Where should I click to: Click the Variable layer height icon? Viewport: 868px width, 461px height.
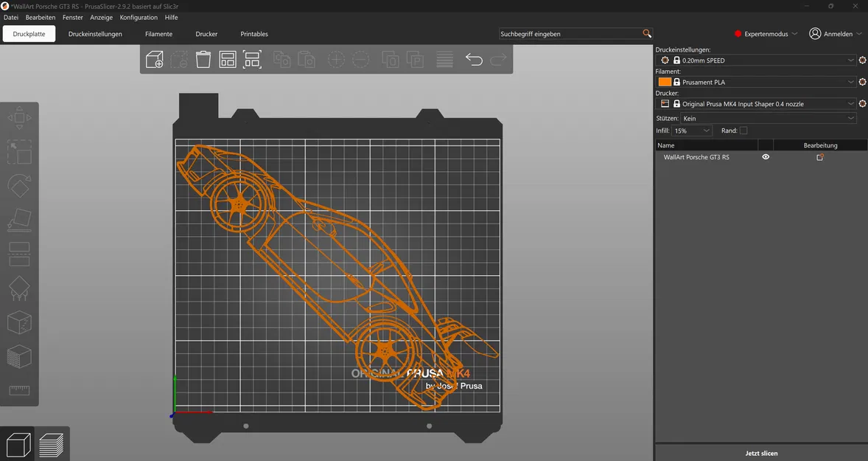point(444,59)
